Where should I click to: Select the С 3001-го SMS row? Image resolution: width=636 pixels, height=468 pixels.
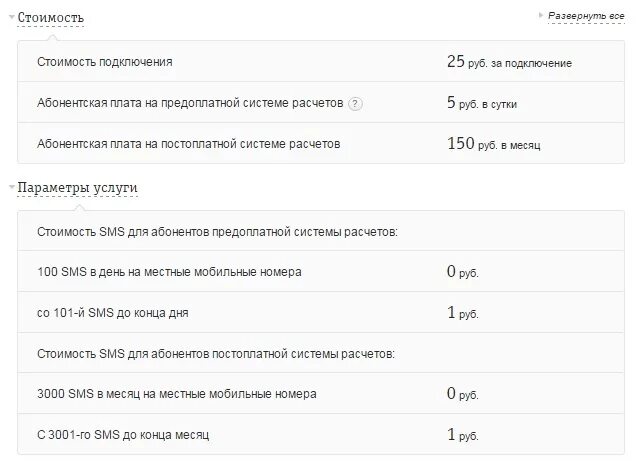tap(123, 435)
